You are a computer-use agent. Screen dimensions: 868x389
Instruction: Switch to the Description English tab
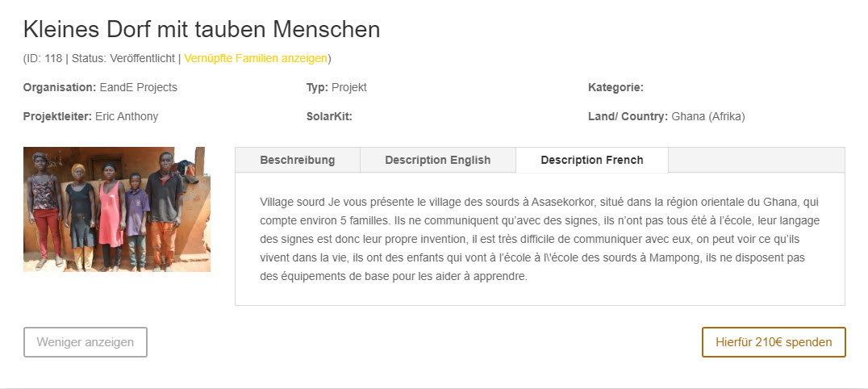[x=437, y=160]
